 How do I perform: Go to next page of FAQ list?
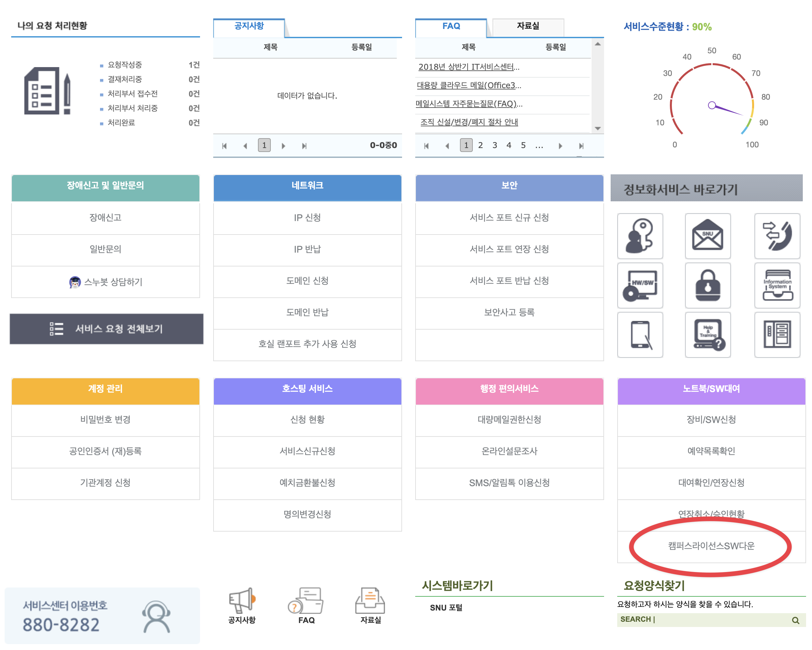[560, 146]
